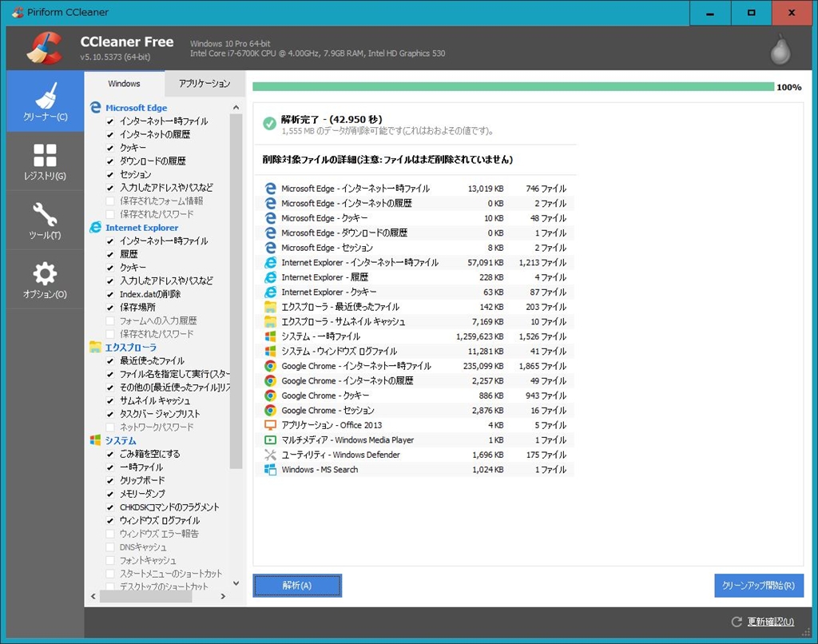Click the Microsoft Edge category icon in checklist
The image size is (818, 644).
96,108
